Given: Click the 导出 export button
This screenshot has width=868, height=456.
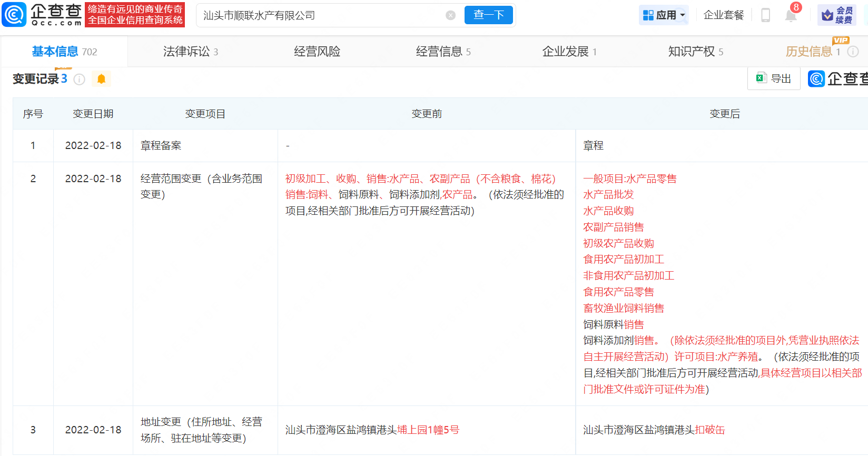Looking at the screenshot, I should 774,78.
